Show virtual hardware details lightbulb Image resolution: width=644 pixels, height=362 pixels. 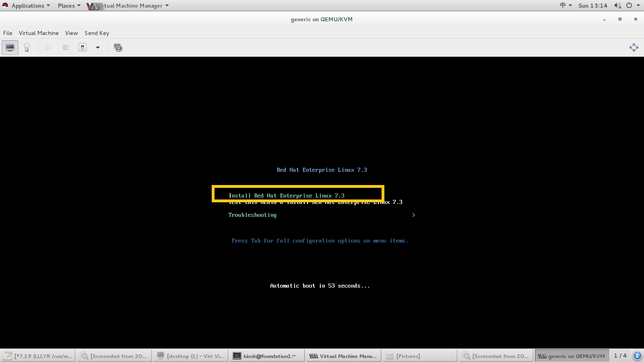(27, 47)
